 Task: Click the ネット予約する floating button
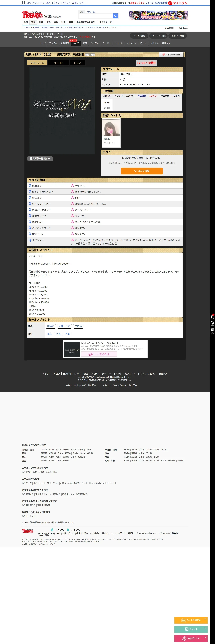pyautogui.click(x=191, y=620)
